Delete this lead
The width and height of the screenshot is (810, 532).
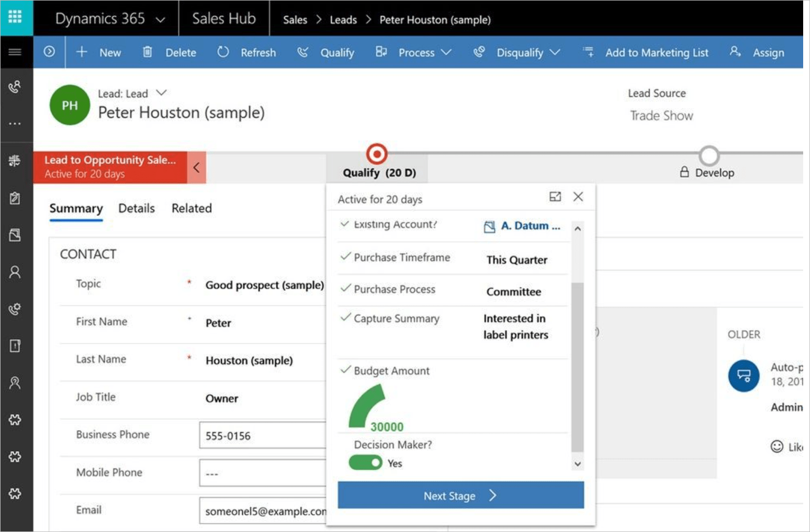(x=169, y=52)
